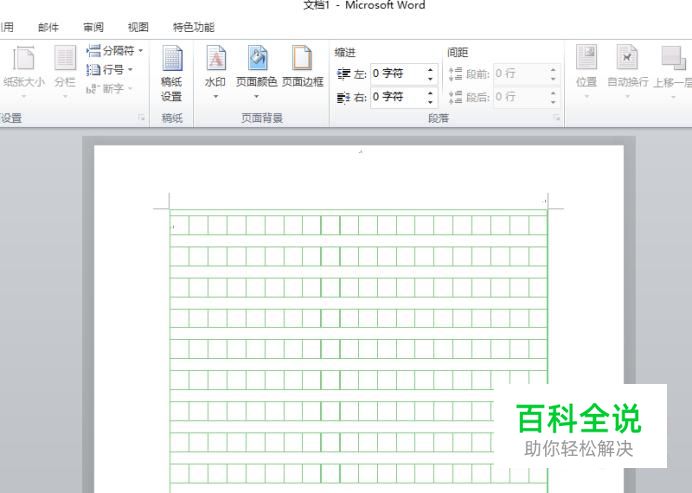Switch to the 视图 tab
This screenshot has width=692, height=493.
[138, 27]
